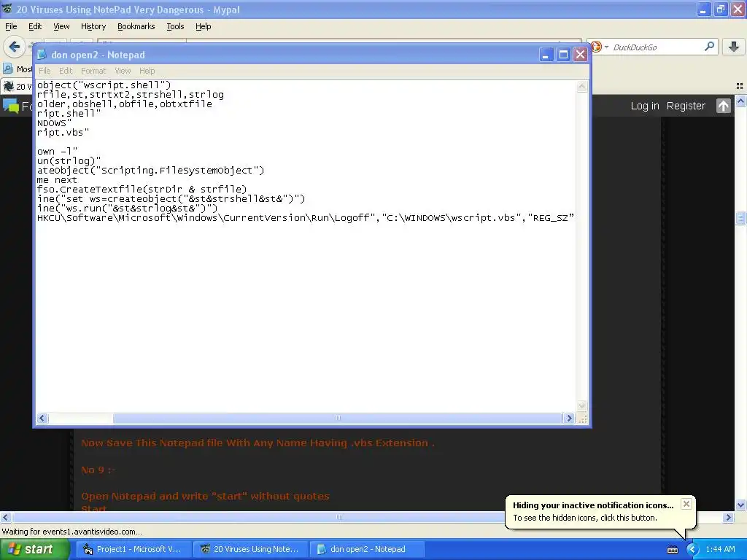The width and height of the screenshot is (747, 560).
Task: Open the DuckDuckGo search engine selector
Action: [600, 47]
